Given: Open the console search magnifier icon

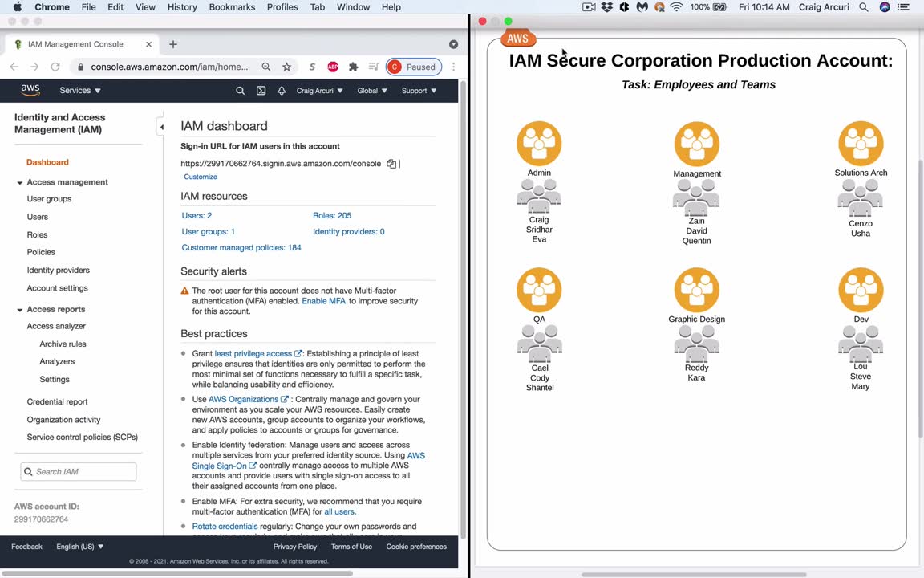Looking at the screenshot, I should click(x=240, y=91).
